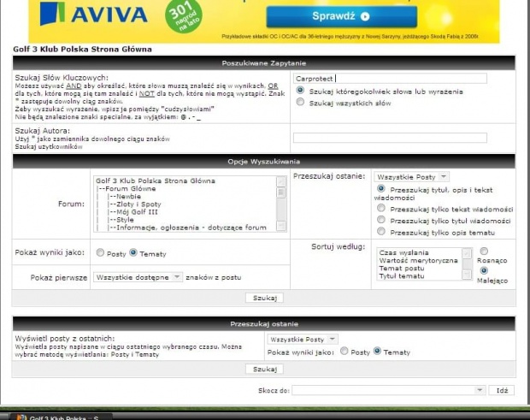Screen dimensions: 530x420
Task: Select the 'Rosnąco' ascending sort radio
Action: pos(485,251)
